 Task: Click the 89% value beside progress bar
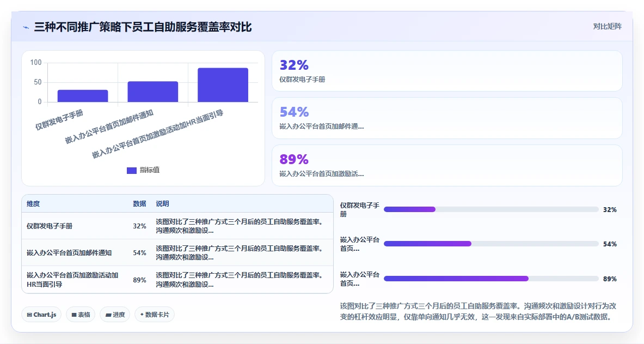click(x=610, y=279)
